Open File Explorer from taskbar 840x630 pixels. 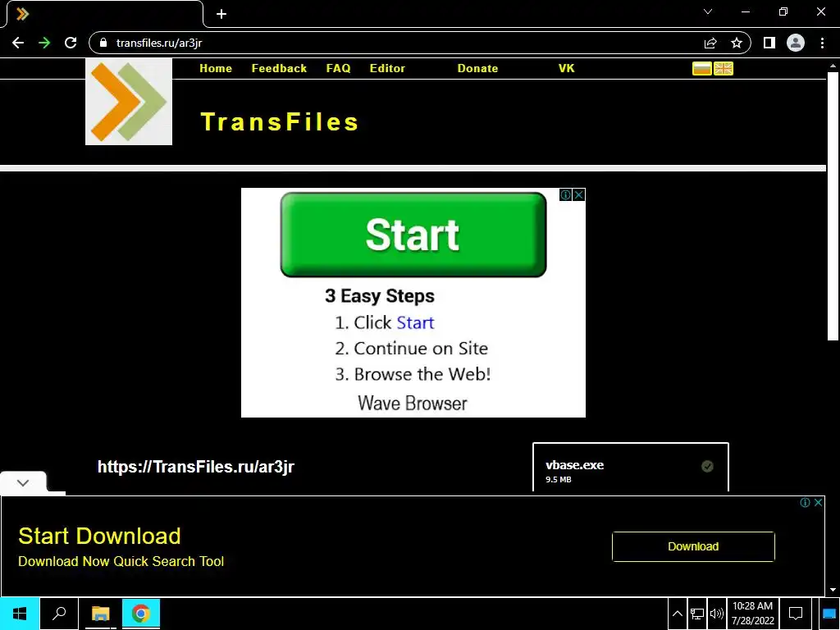[x=100, y=614]
